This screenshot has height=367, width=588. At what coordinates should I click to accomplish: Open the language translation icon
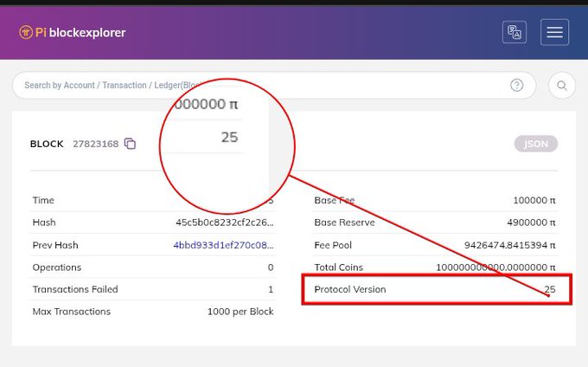(514, 32)
